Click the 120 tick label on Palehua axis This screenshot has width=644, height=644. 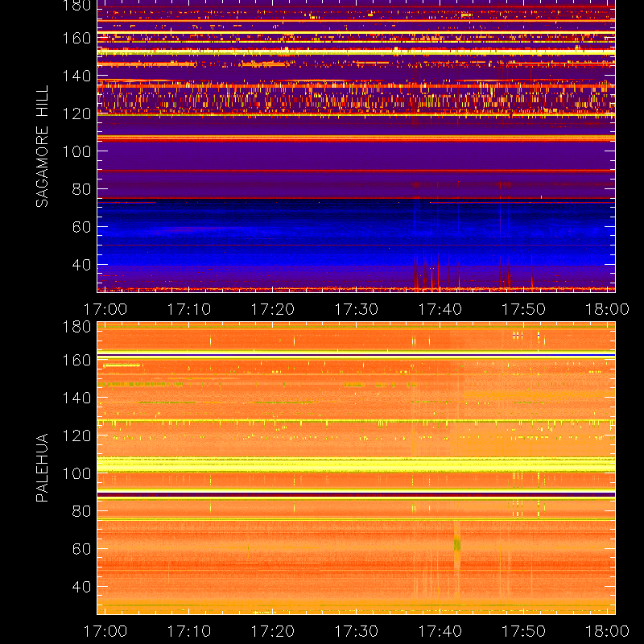(76, 436)
